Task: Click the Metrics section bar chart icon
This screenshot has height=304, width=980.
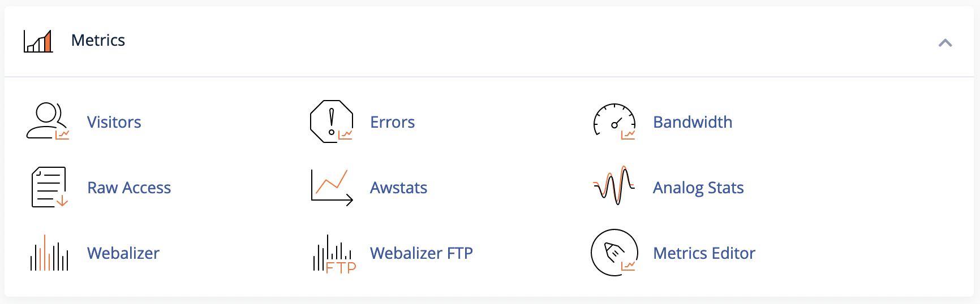Action: 38,41
